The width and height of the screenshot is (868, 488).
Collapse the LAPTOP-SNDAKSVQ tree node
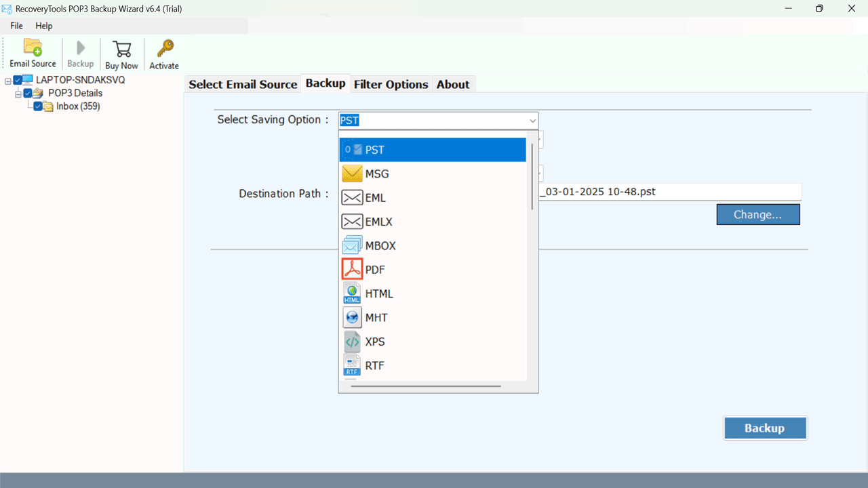(x=8, y=80)
